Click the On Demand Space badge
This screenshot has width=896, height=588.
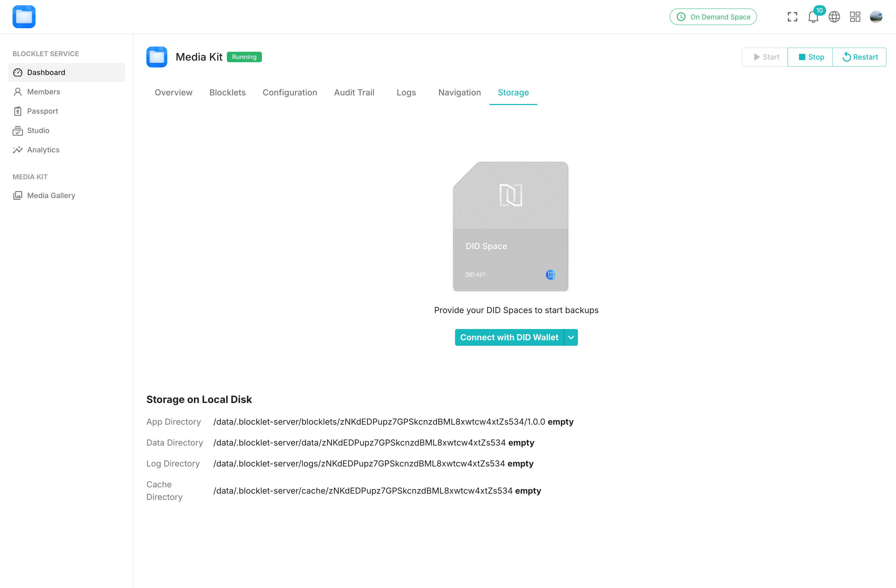713,17
